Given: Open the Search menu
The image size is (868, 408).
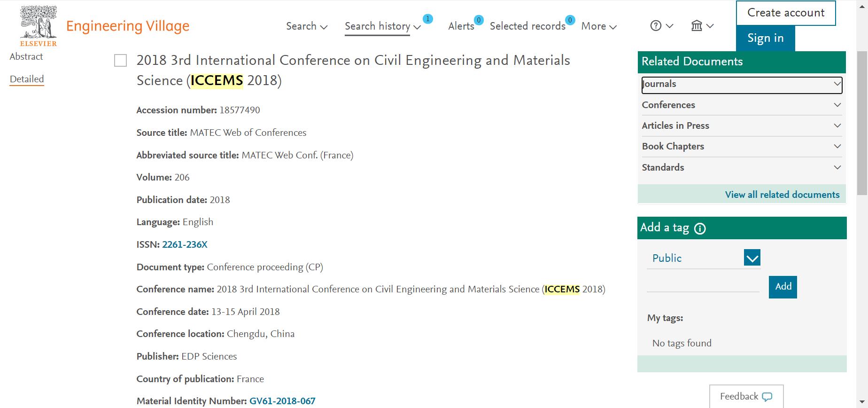Looking at the screenshot, I should 307,26.
